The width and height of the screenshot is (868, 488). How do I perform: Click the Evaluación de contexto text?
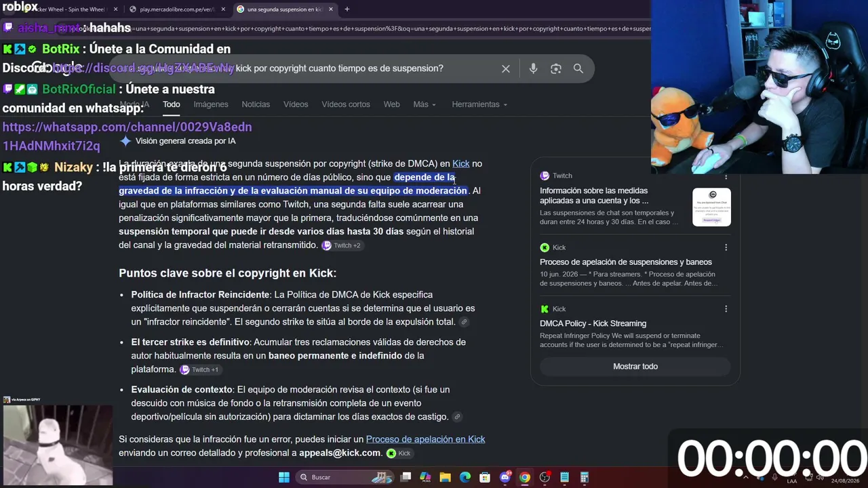coord(182,390)
